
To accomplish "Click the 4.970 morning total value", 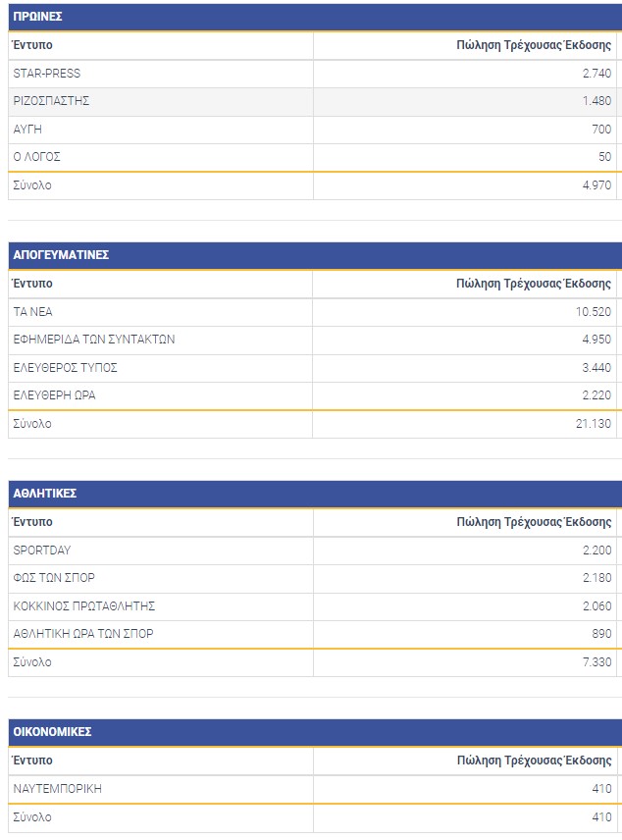I will (596, 185).
